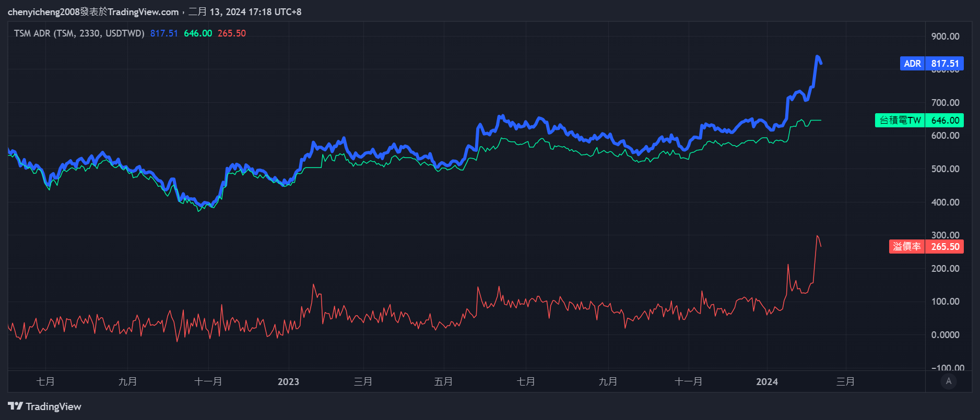Click the 2023 label on time axis
The height and width of the screenshot is (420, 980).
pos(288,382)
